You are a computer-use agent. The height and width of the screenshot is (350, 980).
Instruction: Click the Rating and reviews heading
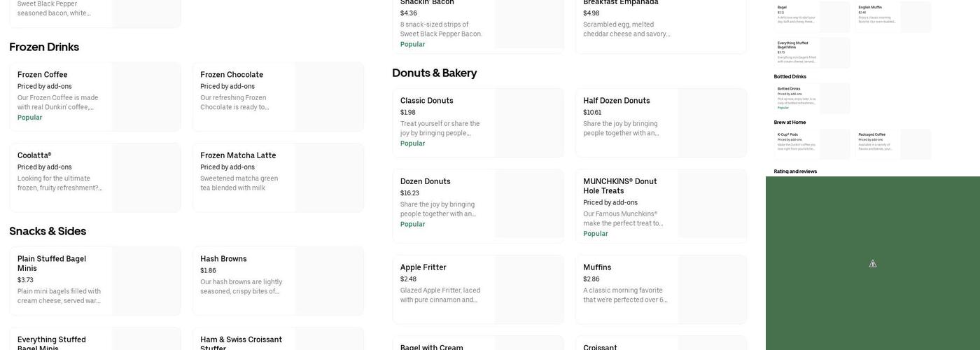795,171
